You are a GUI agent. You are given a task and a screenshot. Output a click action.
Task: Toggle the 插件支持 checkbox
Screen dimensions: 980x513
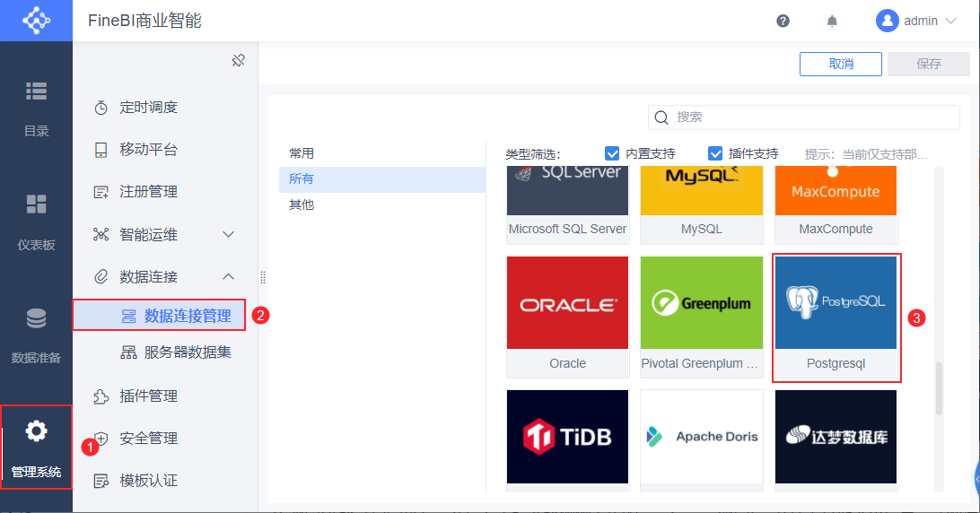(715, 153)
